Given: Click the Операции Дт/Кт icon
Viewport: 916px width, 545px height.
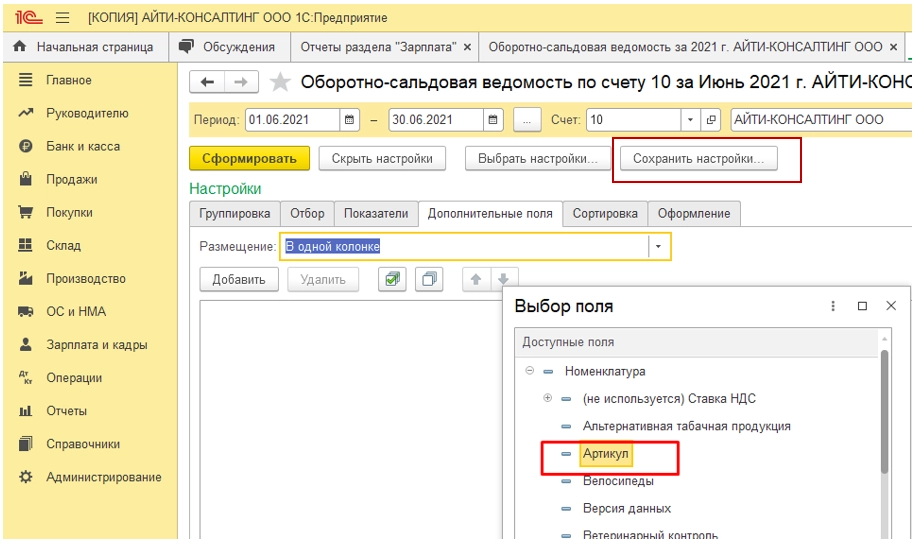Looking at the screenshot, I should click(x=25, y=378).
